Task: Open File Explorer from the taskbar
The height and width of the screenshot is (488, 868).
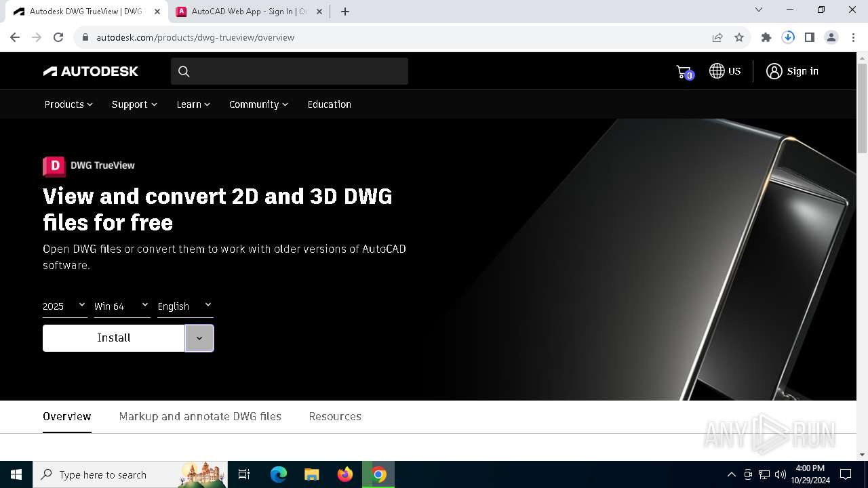Action: coord(312,474)
